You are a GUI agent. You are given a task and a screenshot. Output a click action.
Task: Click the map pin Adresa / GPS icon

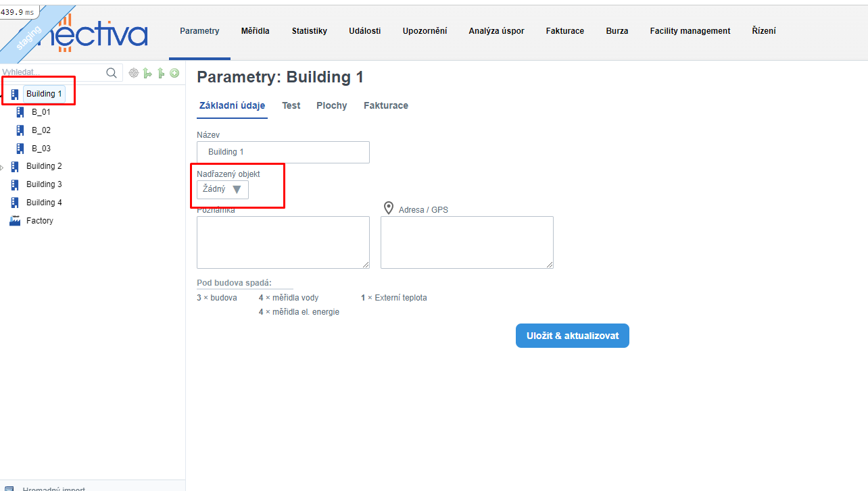click(x=388, y=208)
